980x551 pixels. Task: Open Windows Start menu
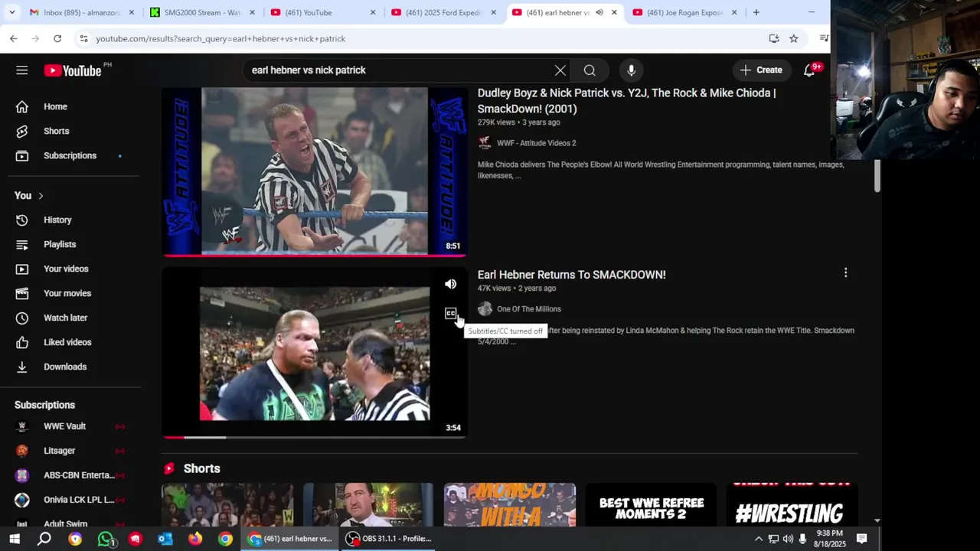point(15,539)
